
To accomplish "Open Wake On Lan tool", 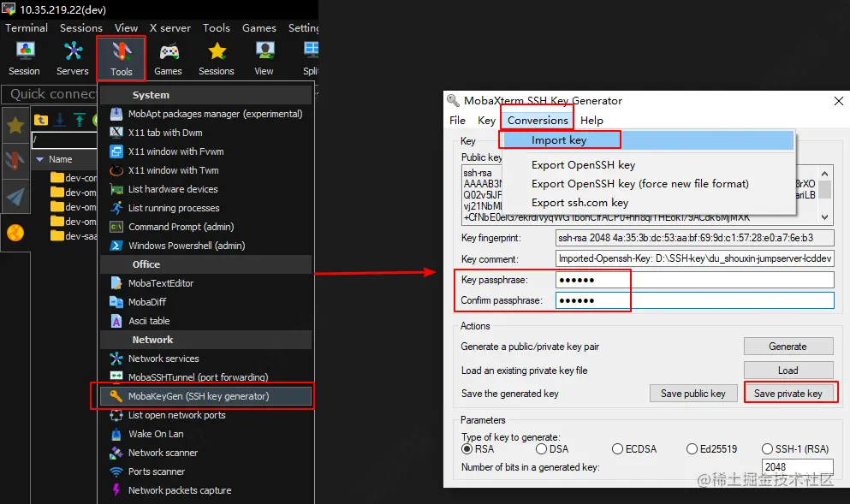I will (x=206, y=434).
